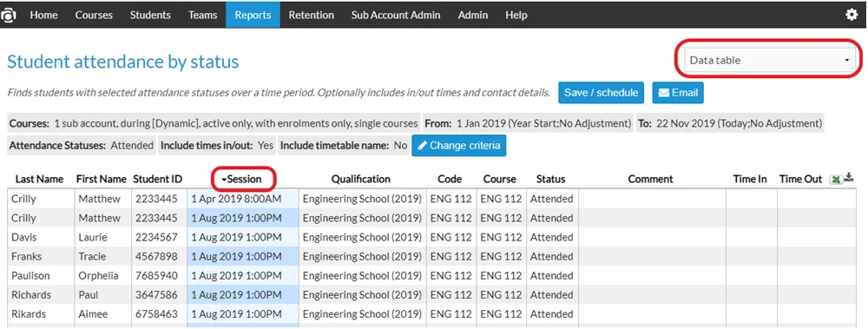
Task: Go to the Admin menu
Action: coord(473,15)
